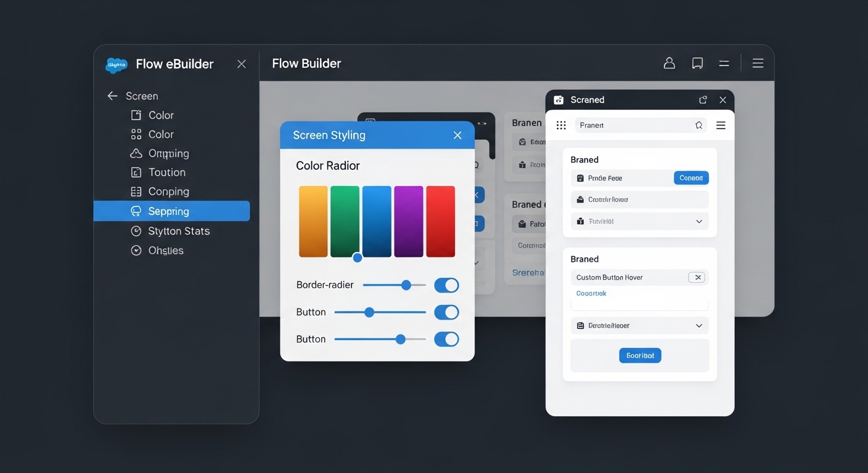This screenshot has width=868, height=473.
Task: Toggle the first Button switch off
Action: click(446, 312)
